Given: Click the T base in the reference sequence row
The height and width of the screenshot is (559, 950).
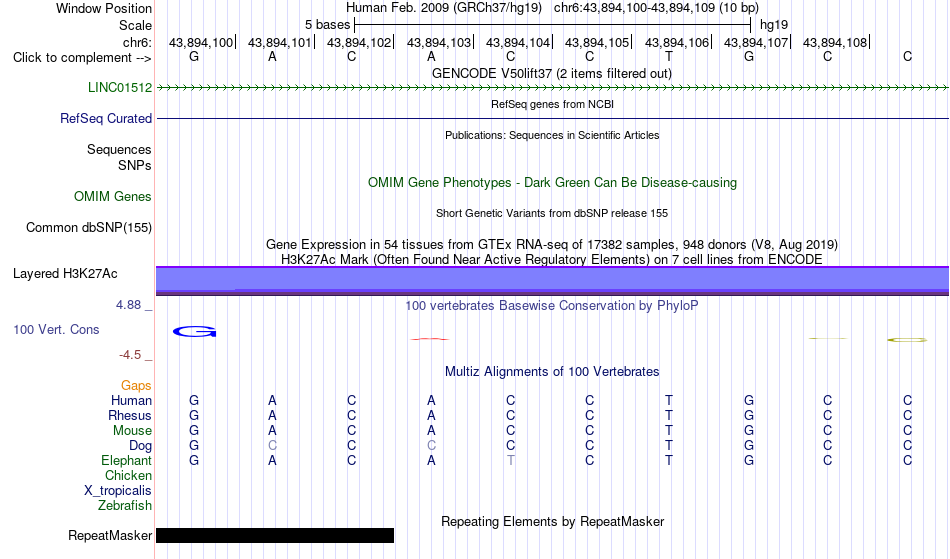Looking at the screenshot, I should (x=669, y=57).
